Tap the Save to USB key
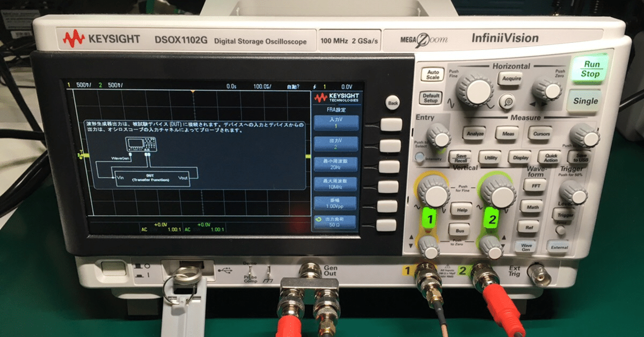Screen dimensions: 644x337 coord(580,157)
